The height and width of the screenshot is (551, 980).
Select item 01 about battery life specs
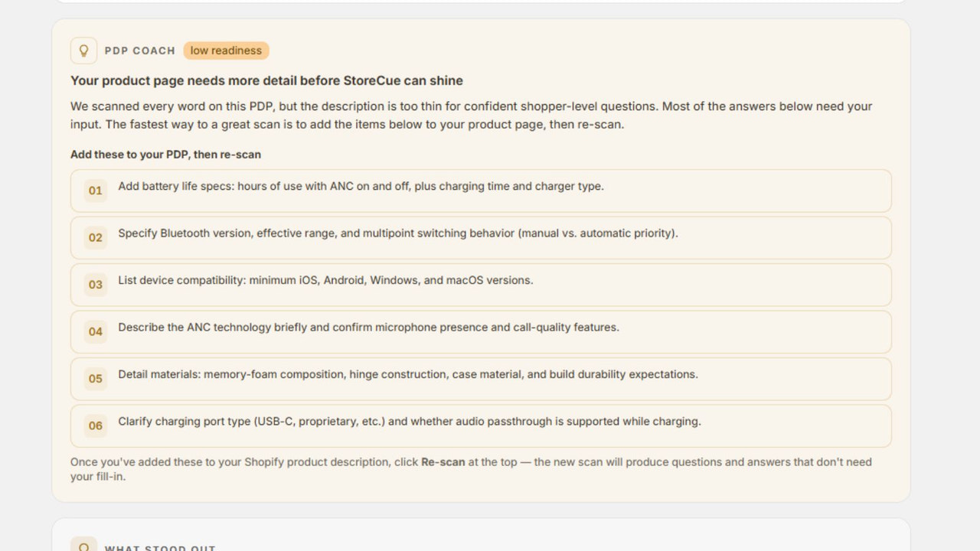tap(481, 191)
